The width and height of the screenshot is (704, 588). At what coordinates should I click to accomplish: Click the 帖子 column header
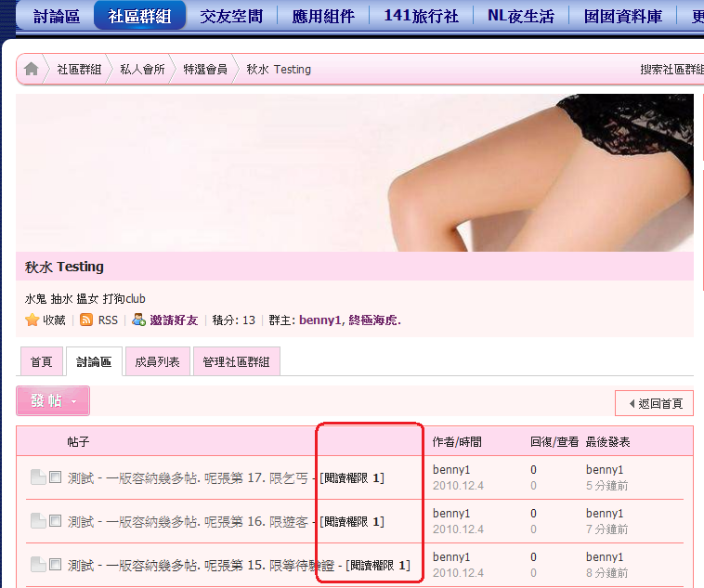pos(78,441)
